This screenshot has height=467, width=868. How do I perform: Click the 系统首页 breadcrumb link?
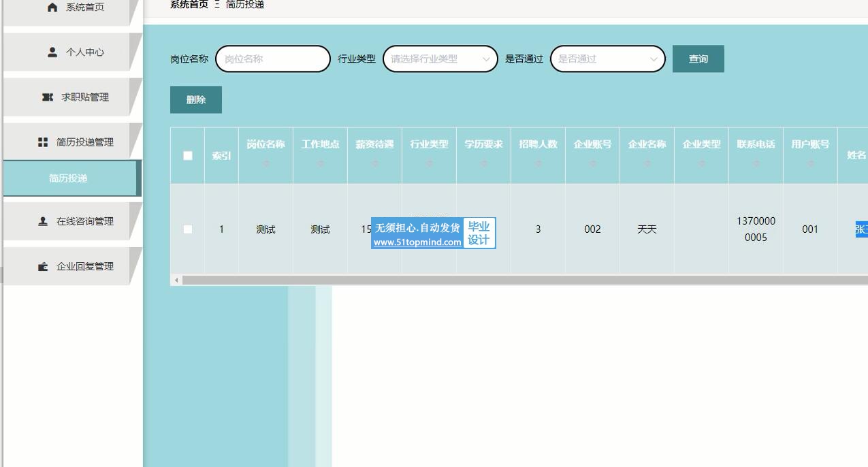[189, 5]
